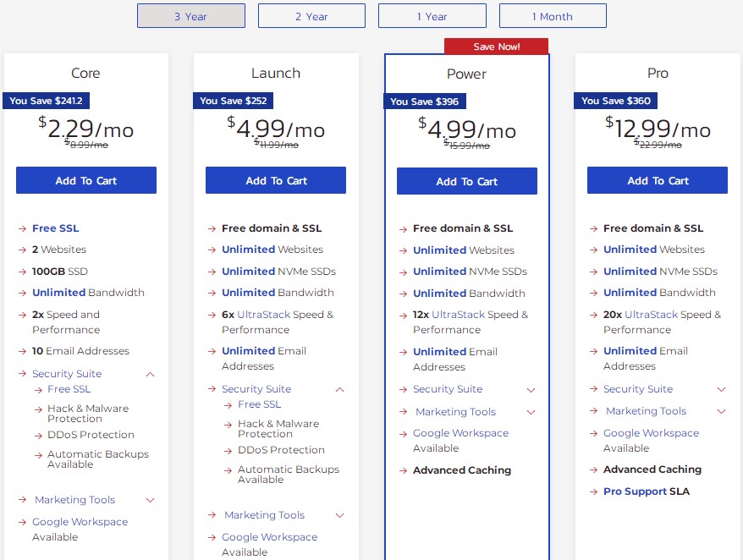Choose the 1 Year billing option
The width and height of the screenshot is (743, 560).
pyautogui.click(x=432, y=16)
